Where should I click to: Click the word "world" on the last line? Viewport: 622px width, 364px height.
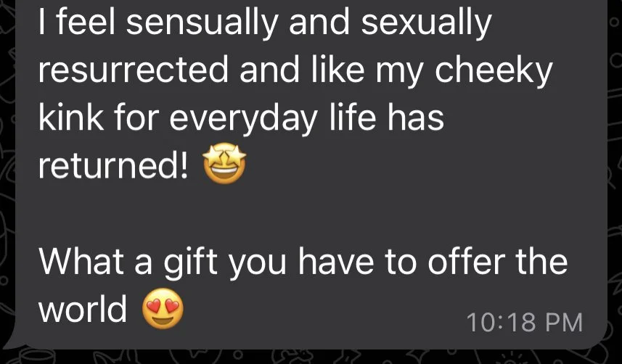pyautogui.click(x=83, y=308)
